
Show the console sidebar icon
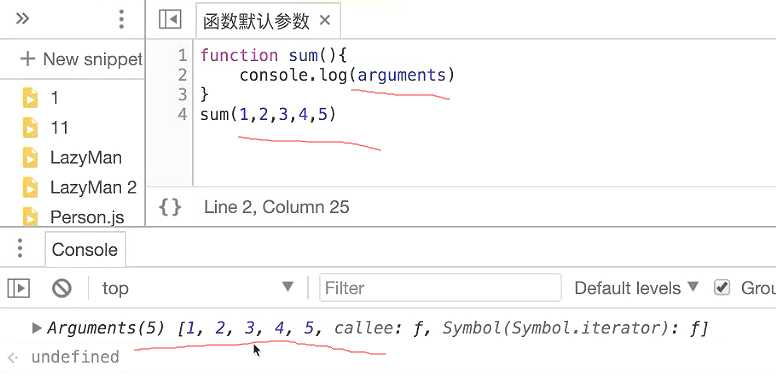pyautogui.click(x=18, y=288)
